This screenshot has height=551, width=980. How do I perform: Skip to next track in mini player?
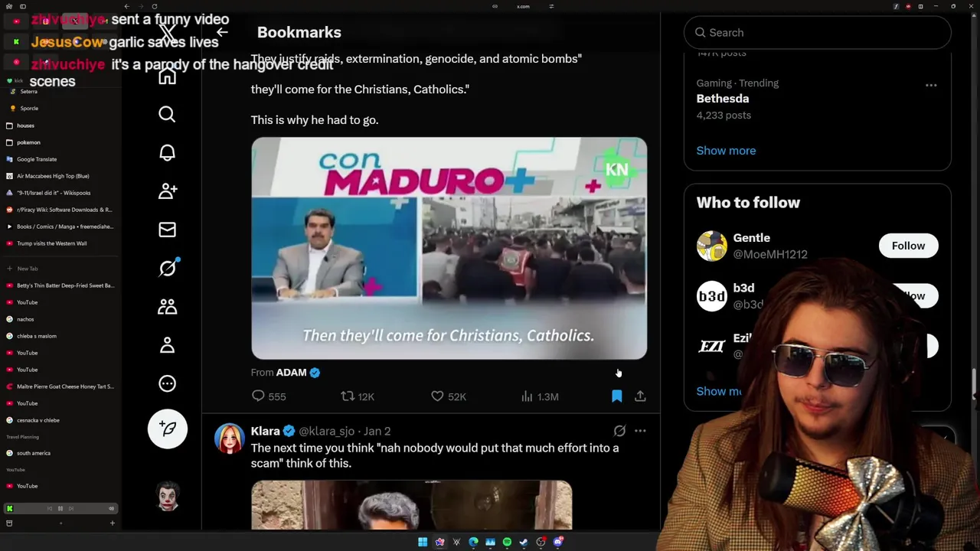click(x=71, y=508)
